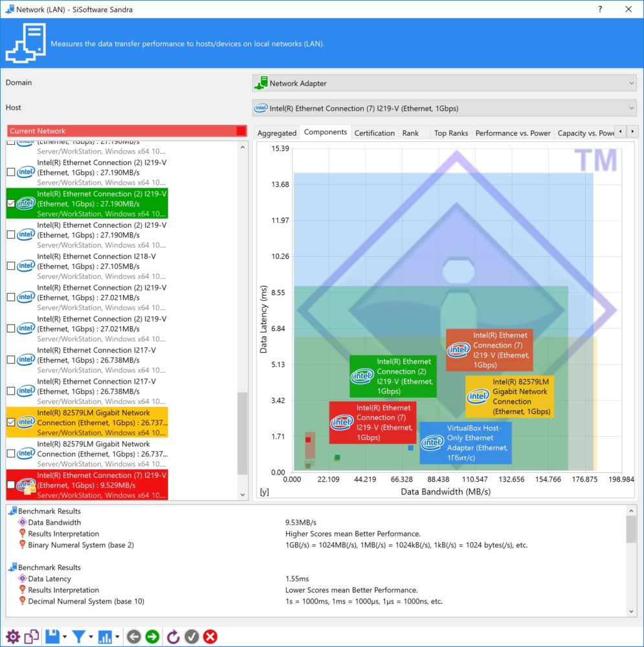Open the dropdown arrow next to Filter icon
Viewport: 644px width, 647px height.
91,637
